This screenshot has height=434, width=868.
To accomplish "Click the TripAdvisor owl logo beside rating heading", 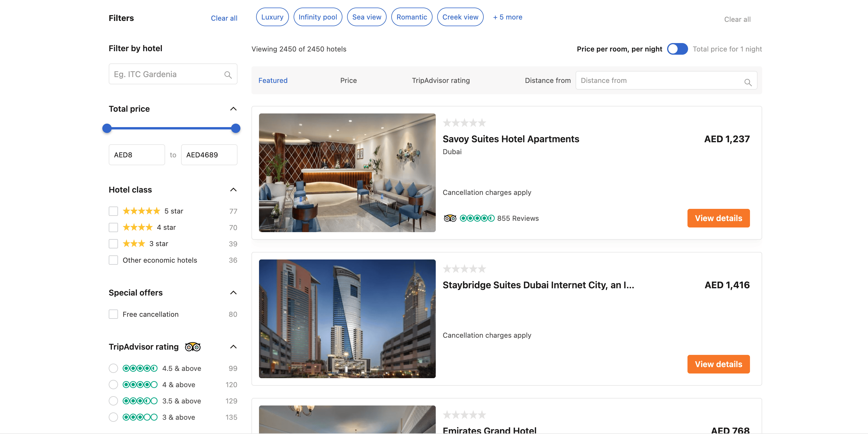I will coord(193,347).
